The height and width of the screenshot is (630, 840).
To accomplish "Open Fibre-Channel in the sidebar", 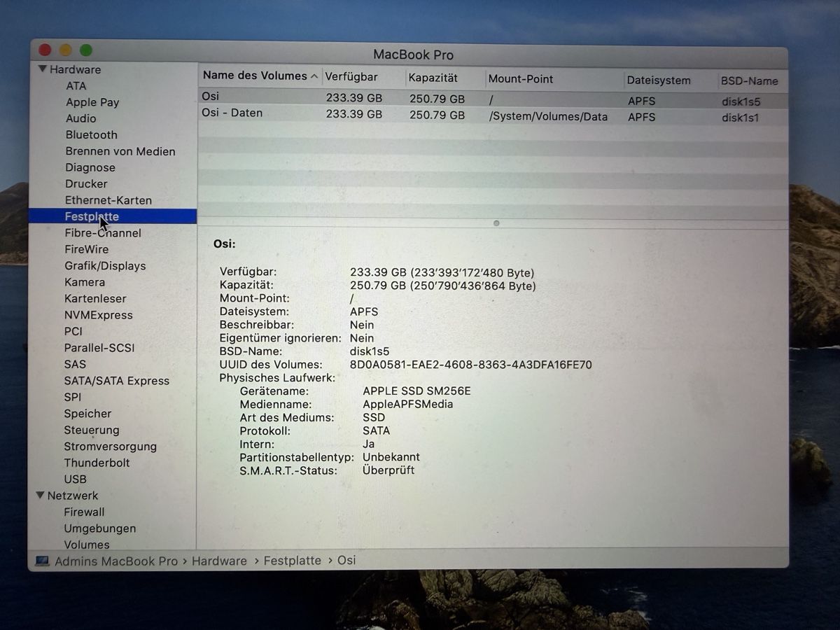I will [x=103, y=233].
